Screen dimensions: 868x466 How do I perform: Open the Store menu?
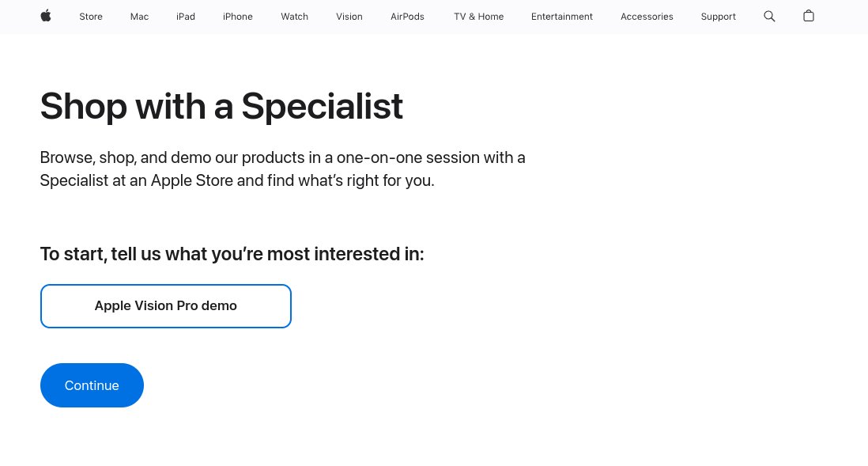tap(91, 17)
